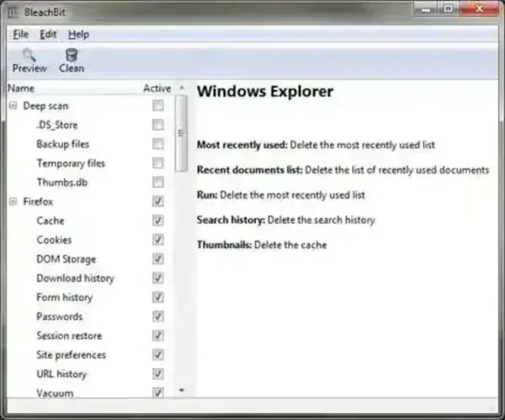
Task: Open the Help menu
Action: [x=78, y=35]
